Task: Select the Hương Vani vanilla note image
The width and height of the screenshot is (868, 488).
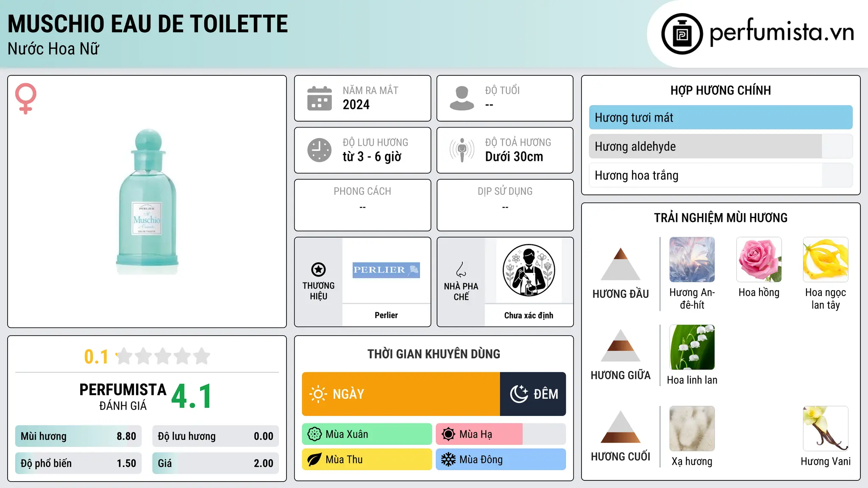Action: point(826,429)
